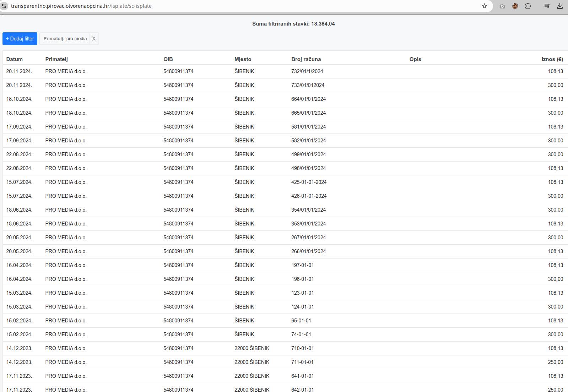Viewport: 568px width, 392px height.
Task: Remove the 'pro media' Primatelj filter
Action: point(94,39)
